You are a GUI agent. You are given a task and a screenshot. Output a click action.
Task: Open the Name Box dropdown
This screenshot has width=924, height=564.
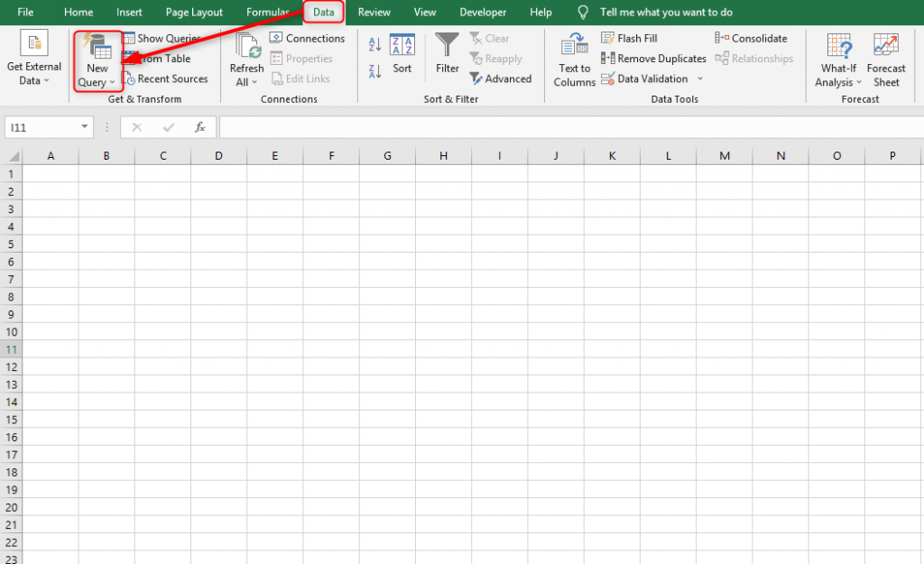click(84, 126)
